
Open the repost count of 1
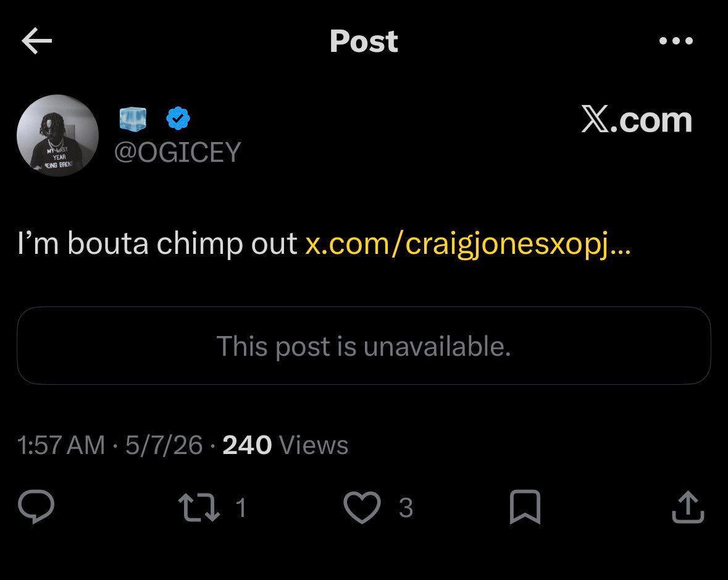(240, 508)
